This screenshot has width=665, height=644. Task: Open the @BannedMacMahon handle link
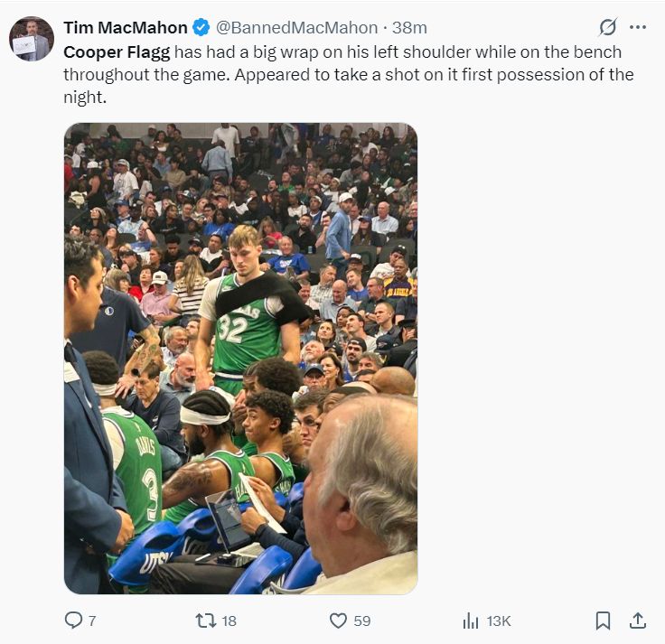tap(295, 28)
